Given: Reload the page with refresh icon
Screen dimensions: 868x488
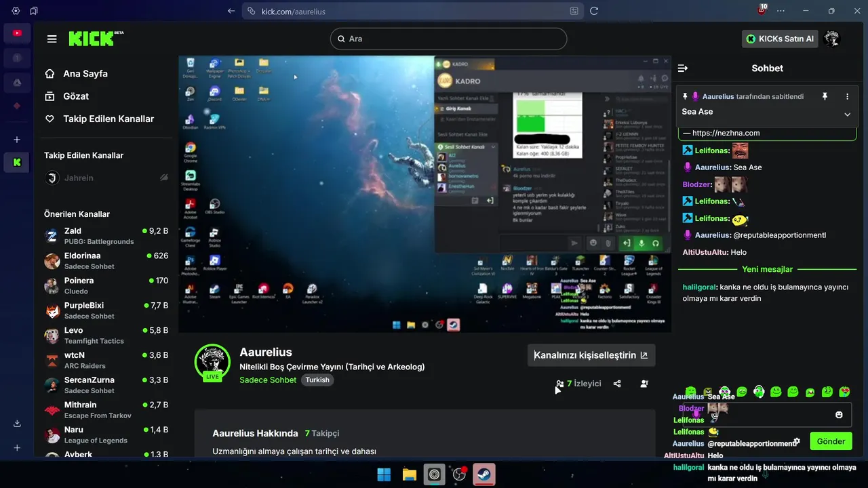Looking at the screenshot, I should pos(594,11).
